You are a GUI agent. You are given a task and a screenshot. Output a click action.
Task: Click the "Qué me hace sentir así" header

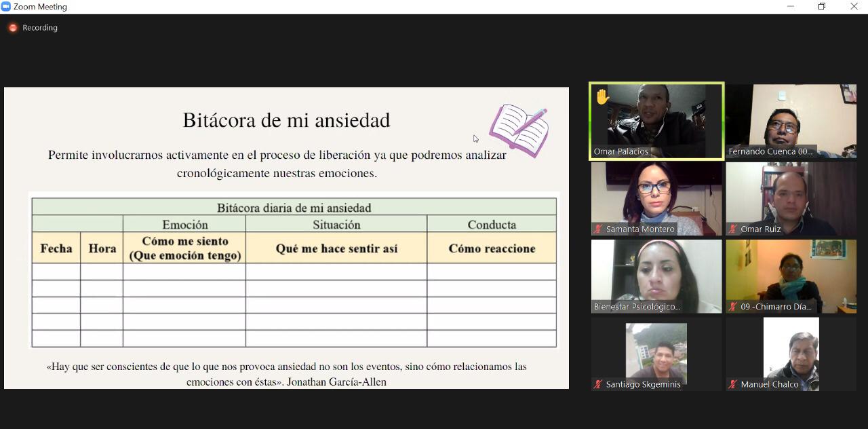[336, 248]
